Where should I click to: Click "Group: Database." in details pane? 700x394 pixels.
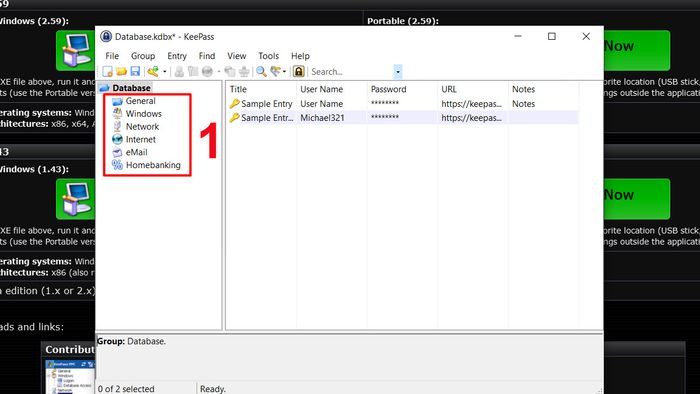tap(131, 341)
